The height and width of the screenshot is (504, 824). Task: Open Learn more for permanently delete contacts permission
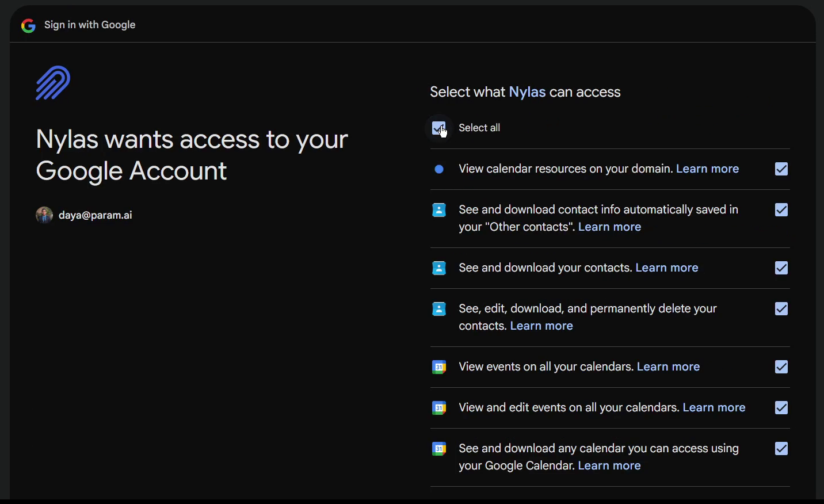541,326
